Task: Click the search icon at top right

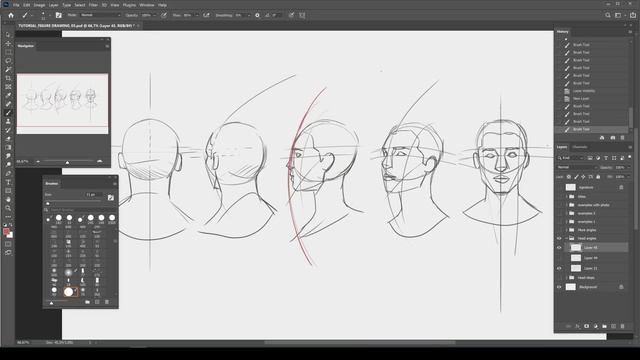Action: coord(608,15)
